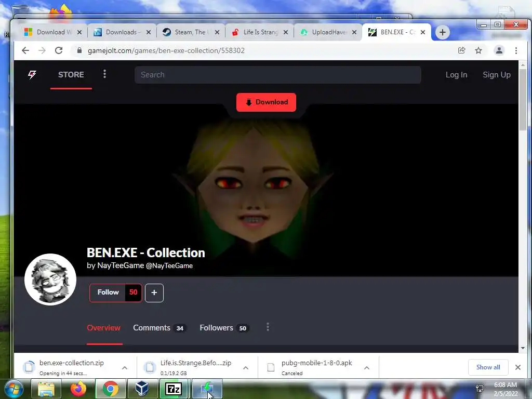The width and height of the screenshot is (532, 399).
Task: Click the plus button beside Follow
Action: coord(154,292)
